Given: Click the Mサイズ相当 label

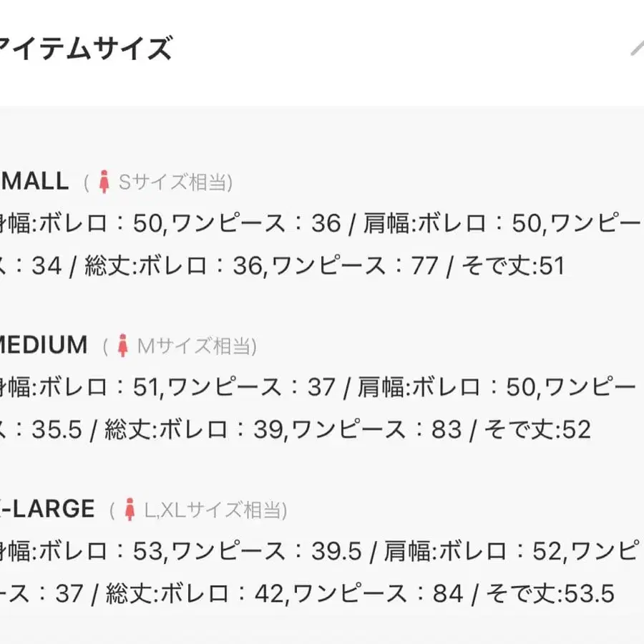Looking at the screenshot, I should pyautogui.click(x=196, y=346).
